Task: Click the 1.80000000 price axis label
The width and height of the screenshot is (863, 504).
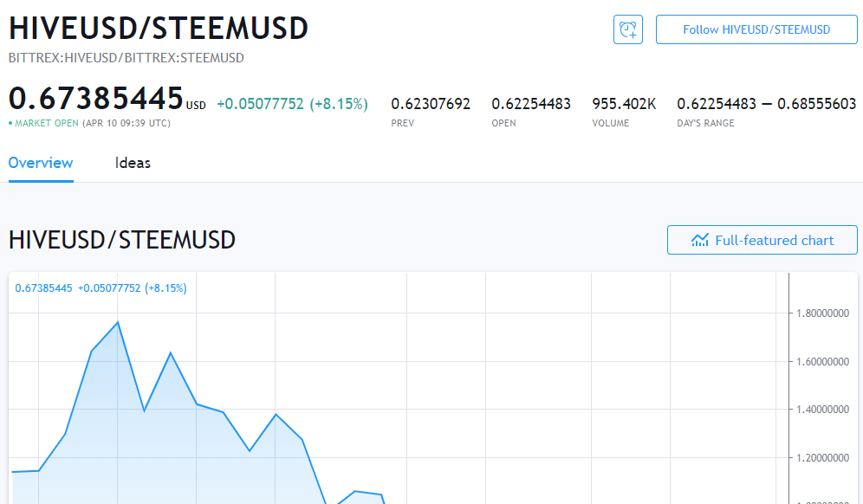Action: coord(823,313)
